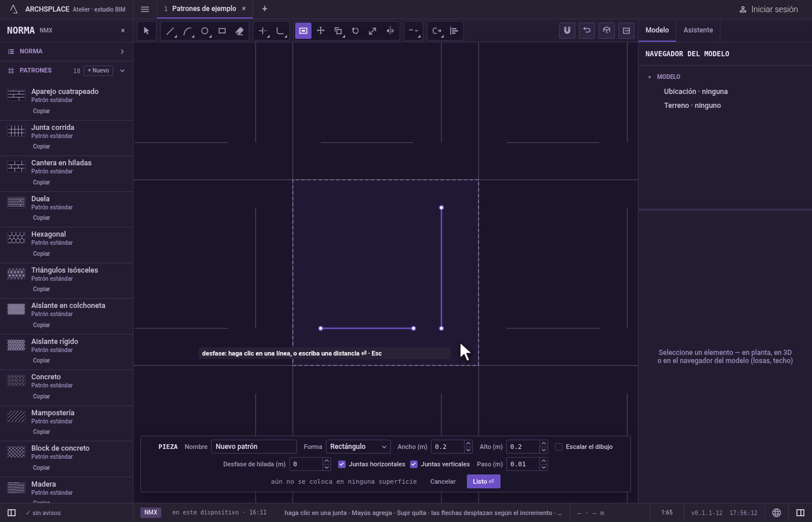
Task: Click the align tool icon
Action: (454, 31)
